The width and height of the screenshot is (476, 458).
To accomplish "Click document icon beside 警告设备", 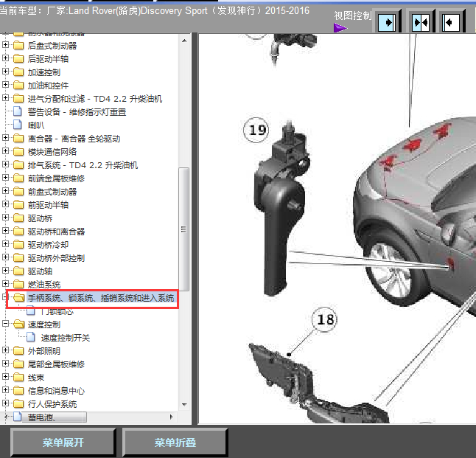I will pos(18,111).
